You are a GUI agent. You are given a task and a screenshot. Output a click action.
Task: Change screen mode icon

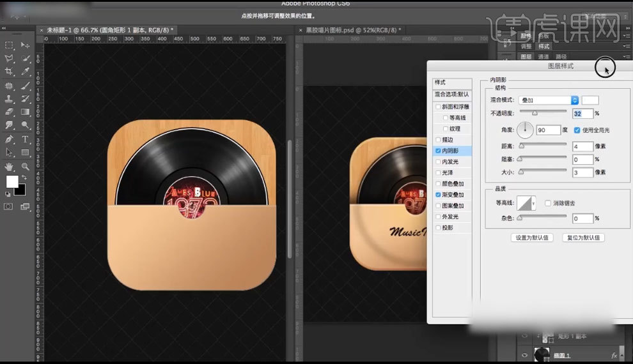(x=25, y=206)
